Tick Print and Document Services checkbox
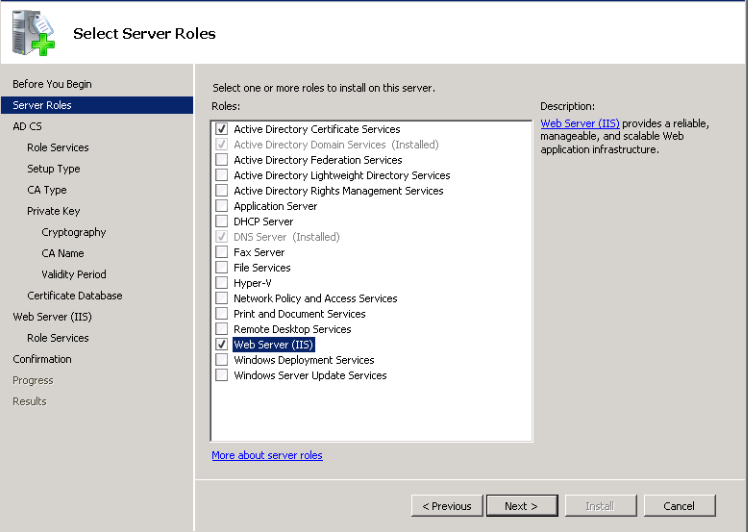The image size is (748, 532). 221,313
